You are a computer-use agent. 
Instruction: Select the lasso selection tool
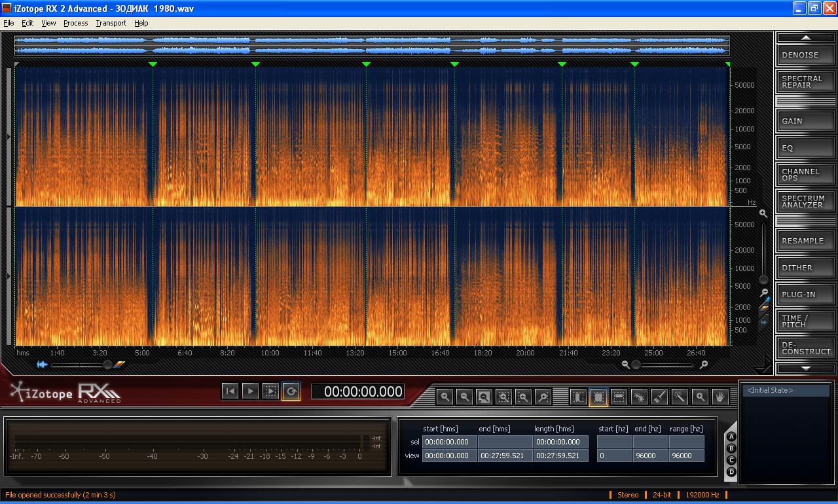[639, 397]
